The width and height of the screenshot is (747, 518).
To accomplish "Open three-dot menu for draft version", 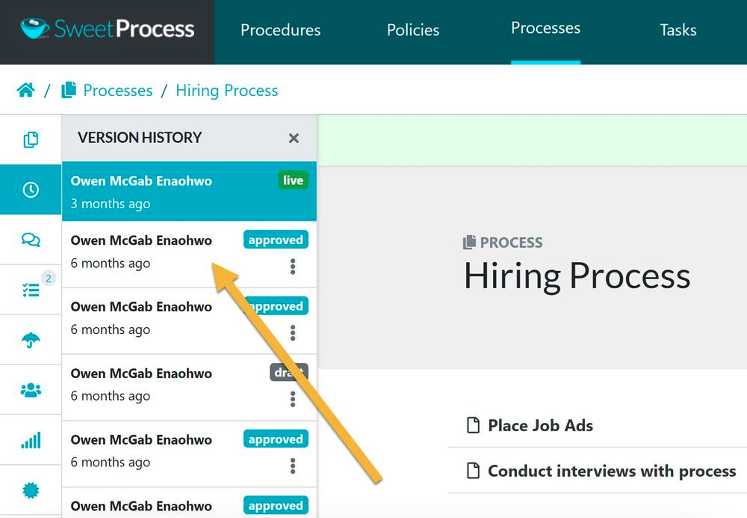I will [x=293, y=399].
